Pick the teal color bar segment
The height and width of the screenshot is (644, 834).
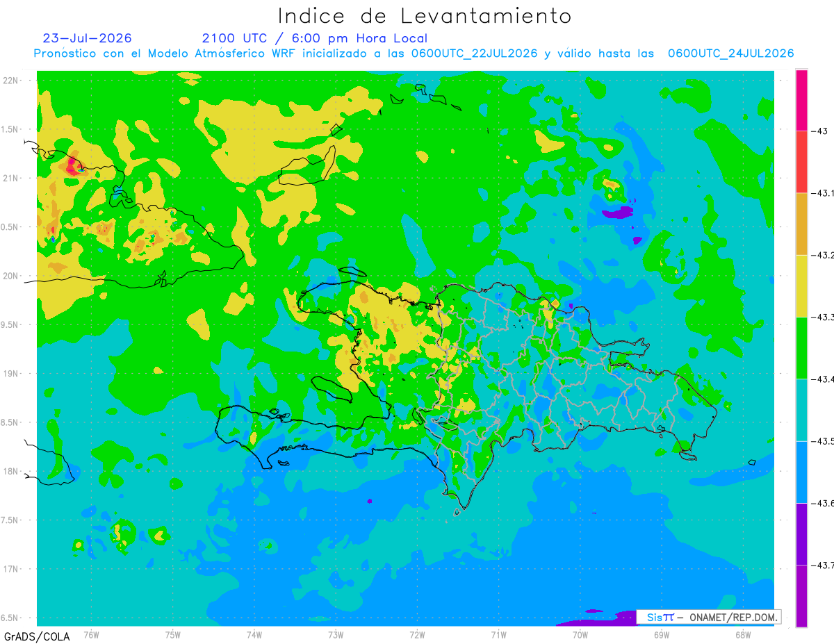pos(801,409)
